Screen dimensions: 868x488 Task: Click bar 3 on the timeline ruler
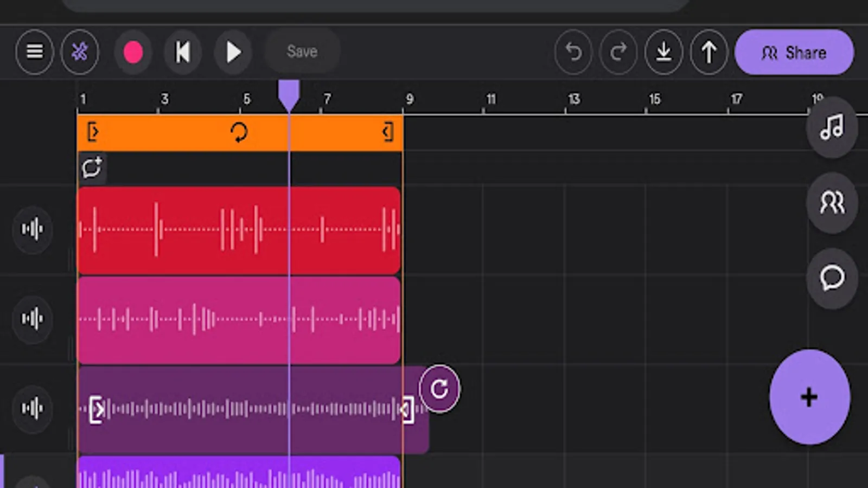tap(164, 99)
